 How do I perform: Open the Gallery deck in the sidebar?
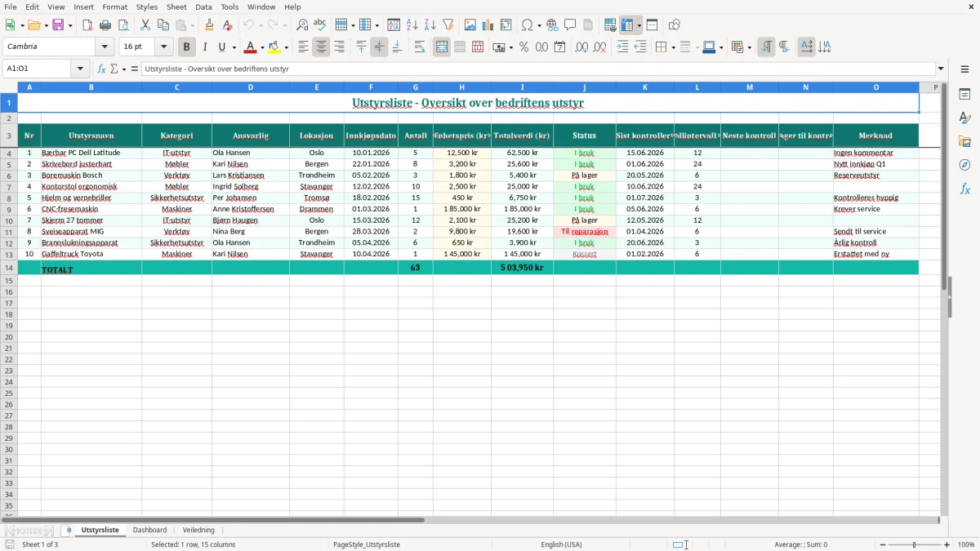pyautogui.click(x=964, y=142)
